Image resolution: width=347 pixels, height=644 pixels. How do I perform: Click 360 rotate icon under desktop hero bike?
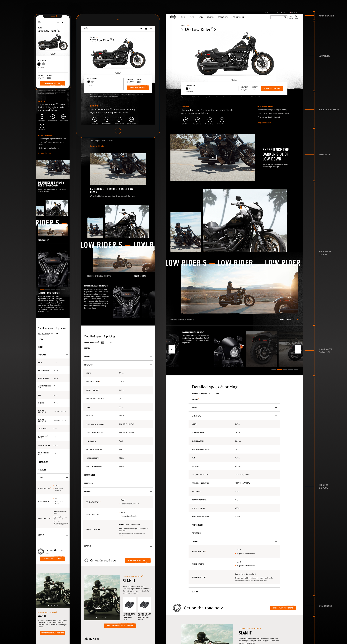(234, 80)
